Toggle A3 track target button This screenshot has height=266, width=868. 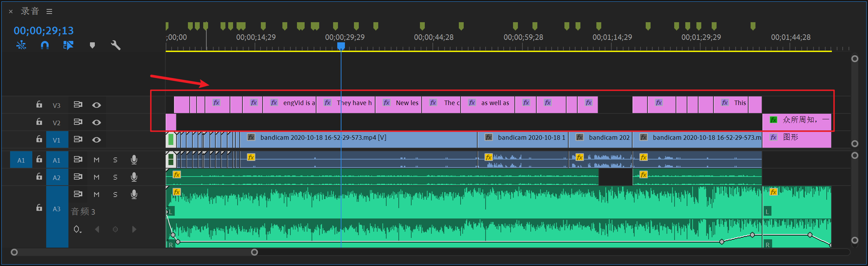[57, 216]
